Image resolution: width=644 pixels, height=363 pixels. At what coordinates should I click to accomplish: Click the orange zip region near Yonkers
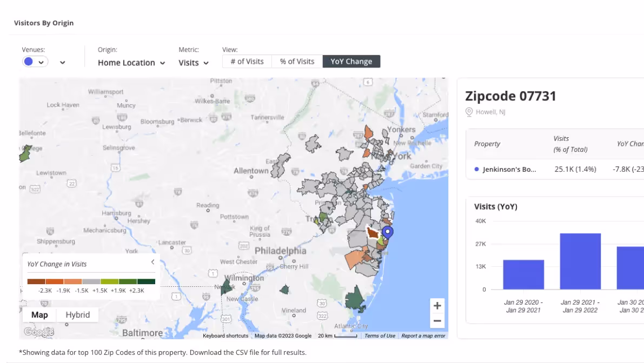point(368,132)
